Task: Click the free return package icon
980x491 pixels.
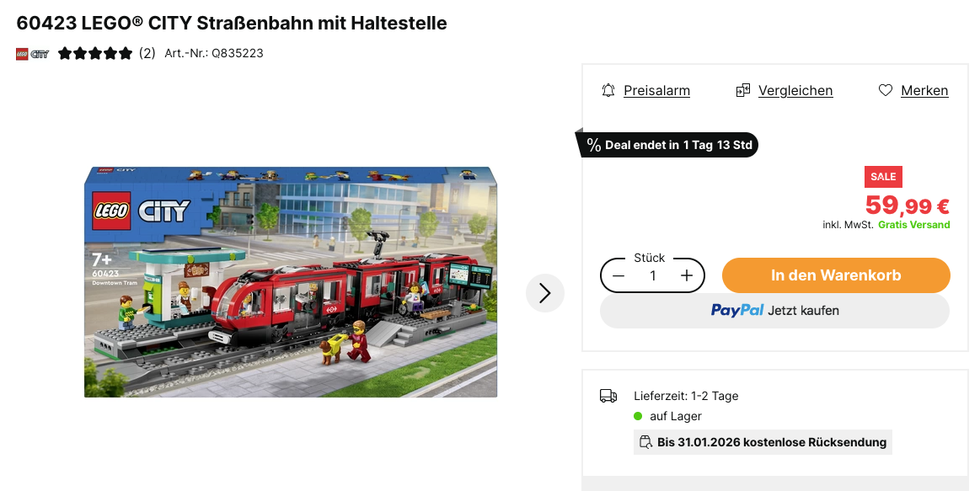Action: (x=645, y=442)
